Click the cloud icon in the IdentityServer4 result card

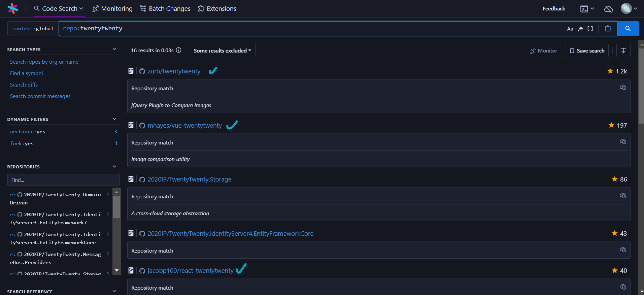623,250
